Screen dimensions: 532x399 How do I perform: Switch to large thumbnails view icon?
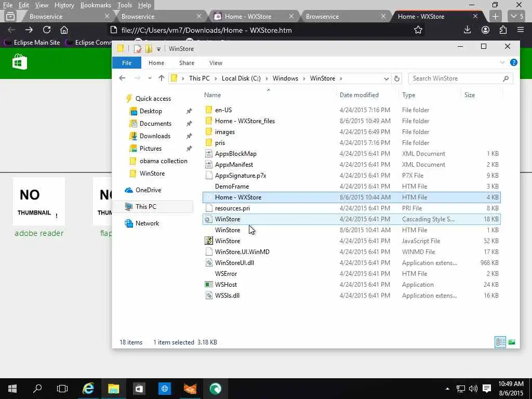(x=512, y=342)
